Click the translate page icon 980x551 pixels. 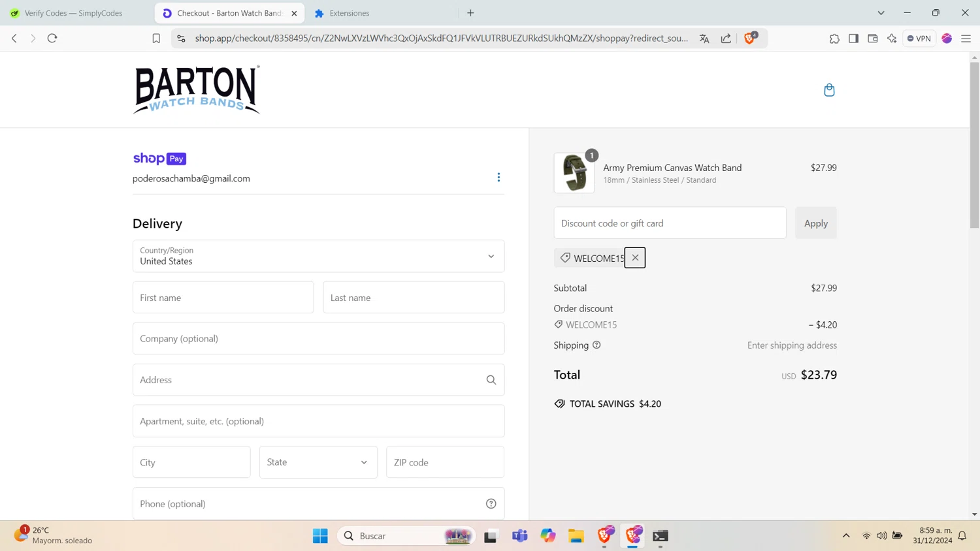click(x=704, y=39)
